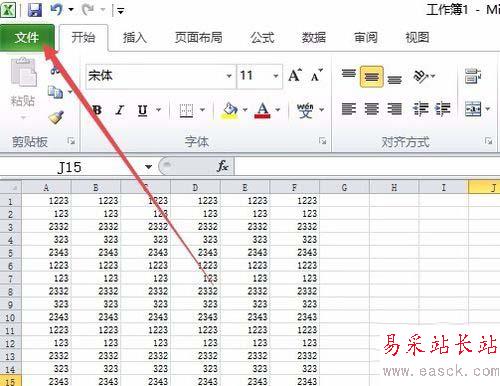The height and width of the screenshot is (386, 500).
Task: Open the 数据 ribbon tab
Action: [314, 37]
